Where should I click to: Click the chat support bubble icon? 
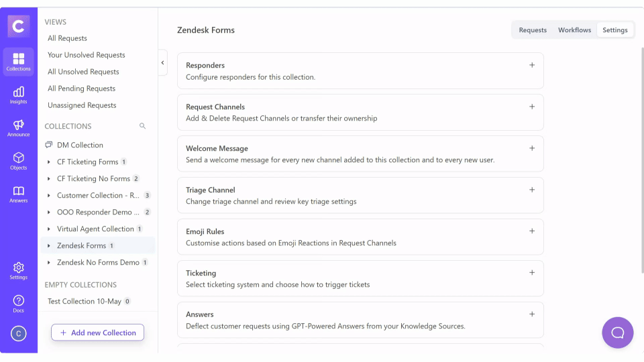pos(617,333)
